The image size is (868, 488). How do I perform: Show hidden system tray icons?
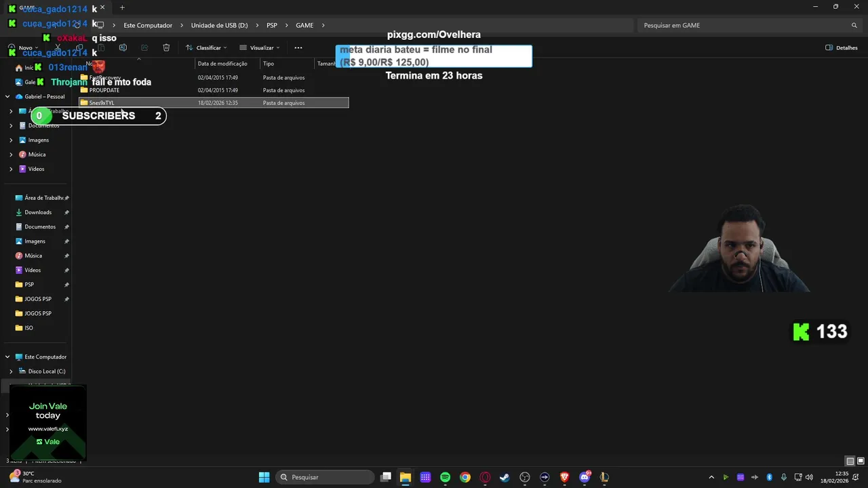coord(711,477)
